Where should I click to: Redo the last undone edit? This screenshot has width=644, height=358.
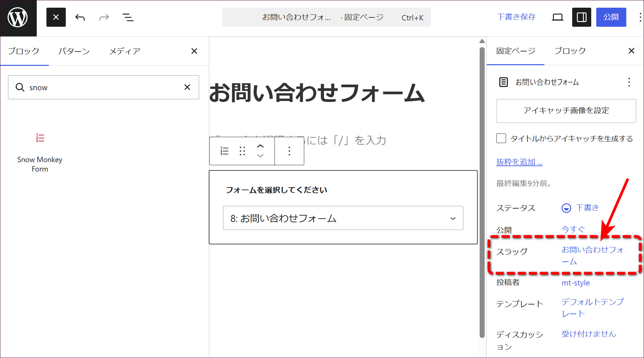pos(104,17)
